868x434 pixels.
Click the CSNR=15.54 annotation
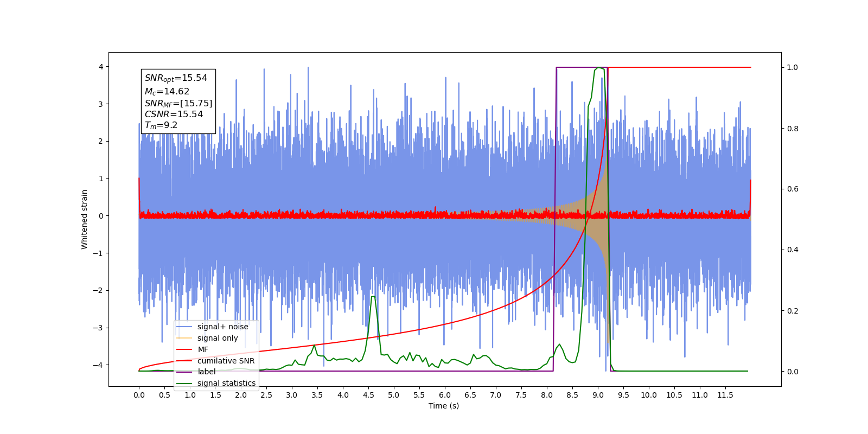[x=174, y=114]
